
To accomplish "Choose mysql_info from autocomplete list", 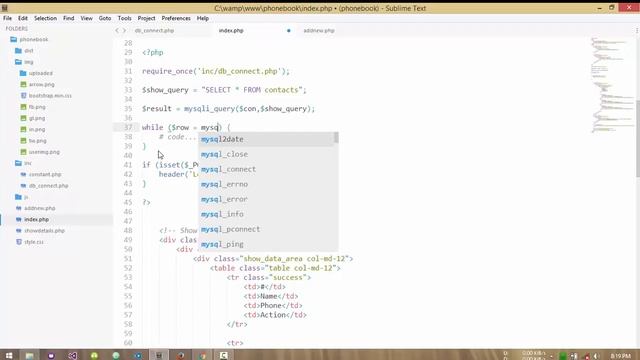I will point(268,214).
